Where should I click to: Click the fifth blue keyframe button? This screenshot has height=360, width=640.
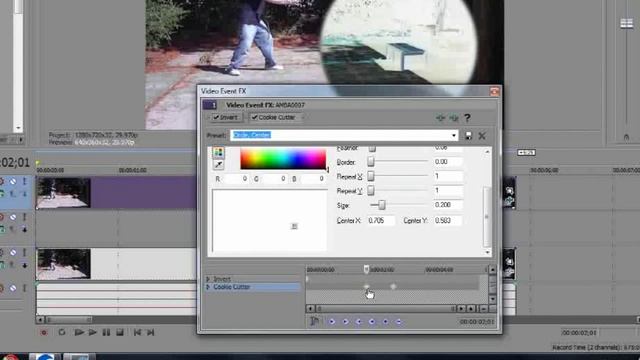pos(385,322)
